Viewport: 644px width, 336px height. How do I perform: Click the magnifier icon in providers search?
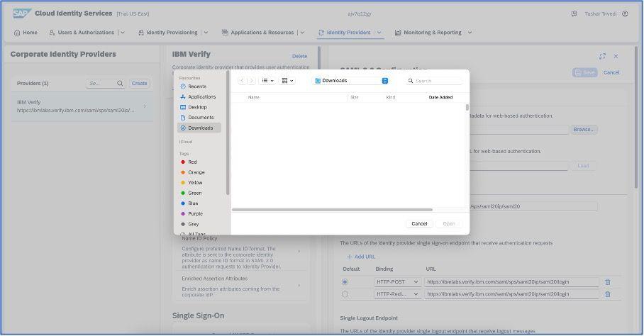(120, 83)
